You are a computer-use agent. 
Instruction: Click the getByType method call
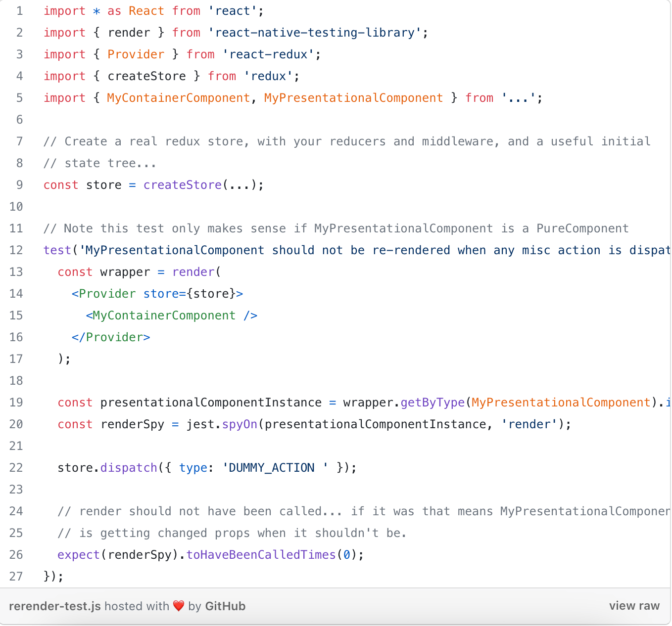pyautogui.click(x=432, y=402)
